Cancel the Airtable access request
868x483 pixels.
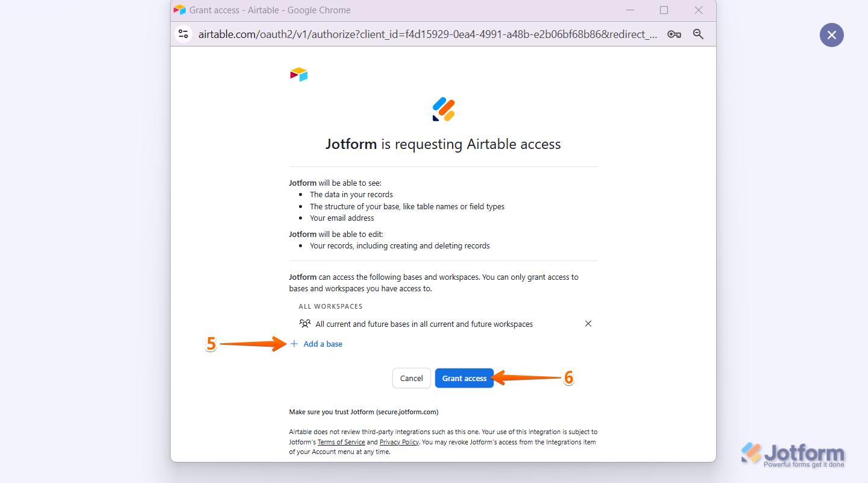tap(412, 378)
